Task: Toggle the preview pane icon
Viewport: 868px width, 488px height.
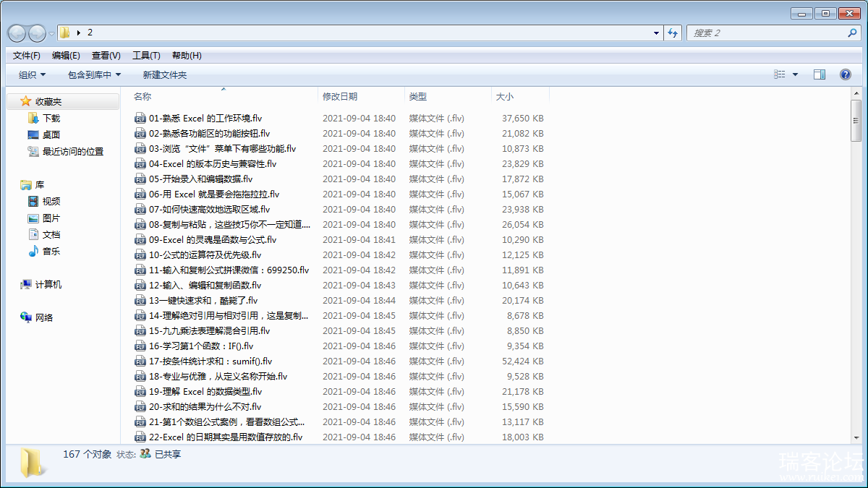Action: click(820, 74)
